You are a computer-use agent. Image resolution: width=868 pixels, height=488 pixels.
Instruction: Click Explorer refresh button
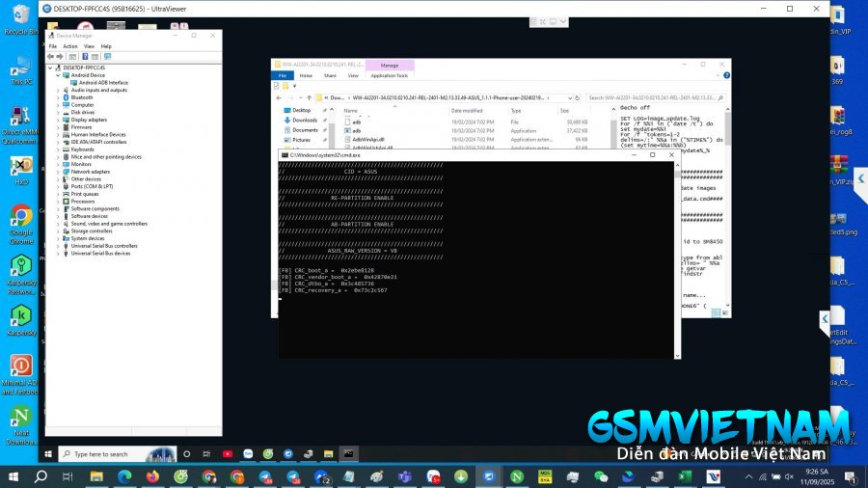click(x=577, y=98)
